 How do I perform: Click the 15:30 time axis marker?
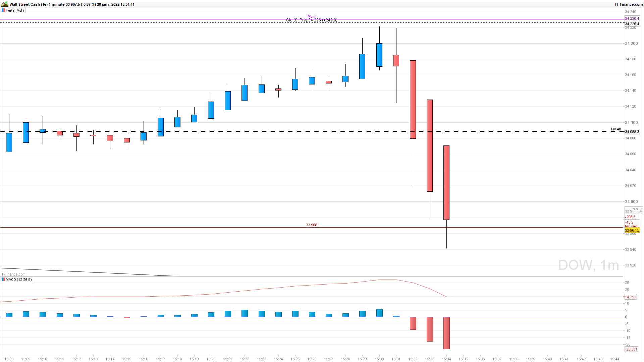coord(379,359)
